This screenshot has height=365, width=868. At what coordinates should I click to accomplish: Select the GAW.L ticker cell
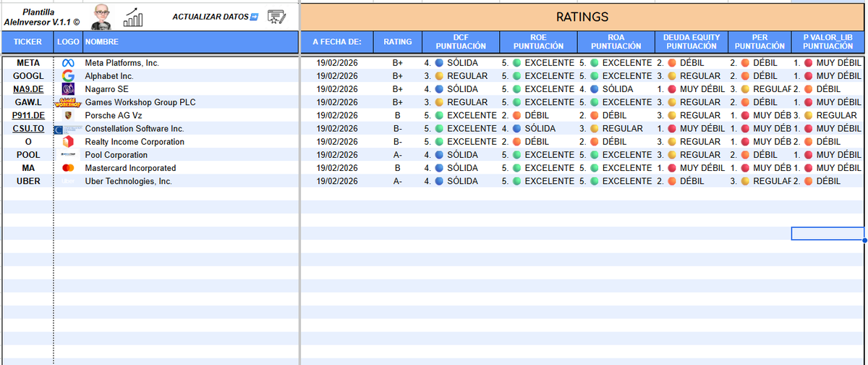pyautogui.click(x=27, y=102)
